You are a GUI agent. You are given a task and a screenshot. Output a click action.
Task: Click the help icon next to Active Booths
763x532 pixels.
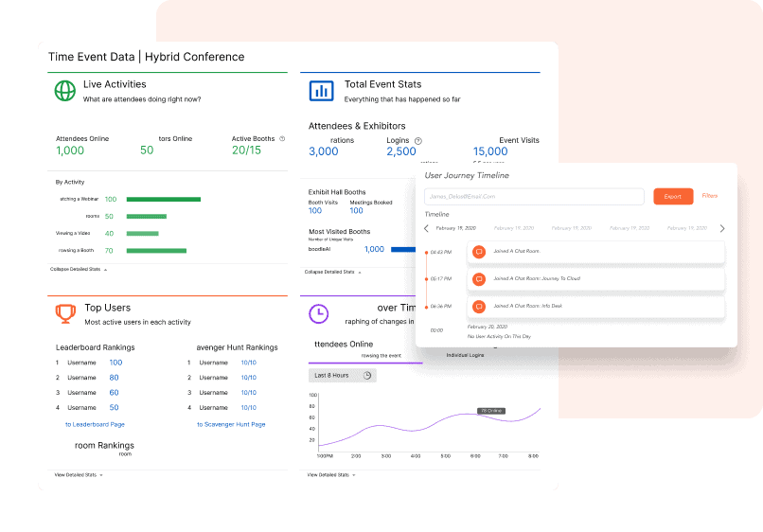point(282,139)
